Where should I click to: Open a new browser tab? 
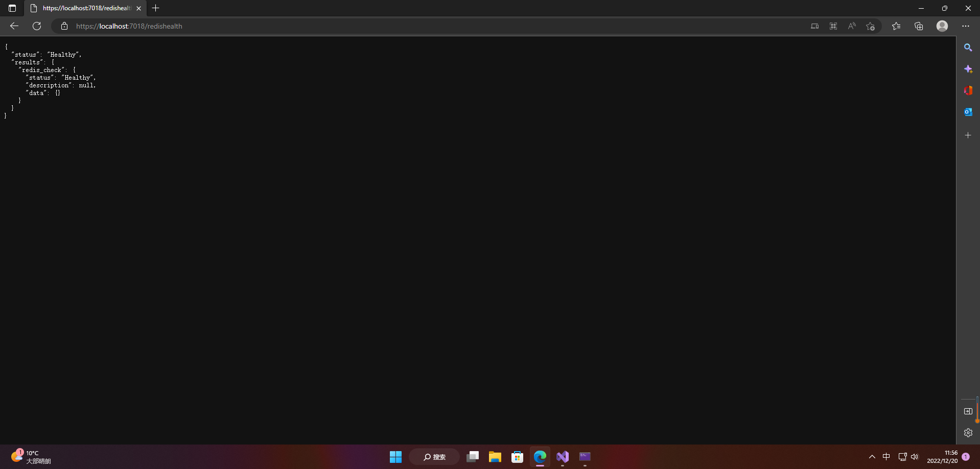coord(156,8)
